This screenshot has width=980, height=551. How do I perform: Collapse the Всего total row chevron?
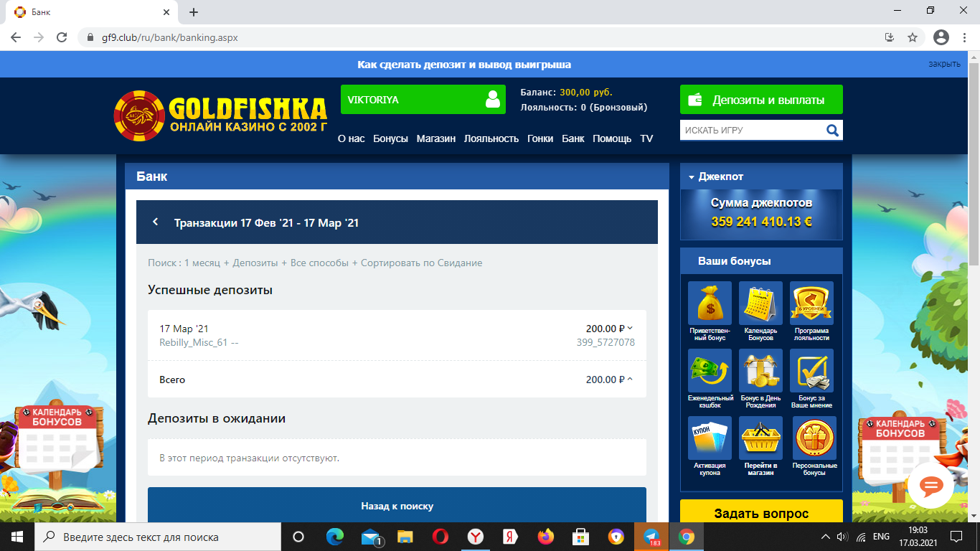pyautogui.click(x=631, y=380)
